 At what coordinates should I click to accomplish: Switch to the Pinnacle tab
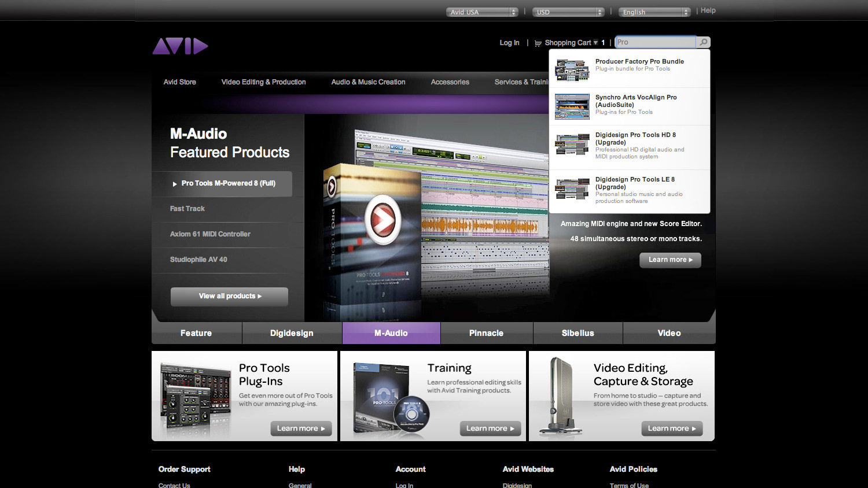pos(486,333)
